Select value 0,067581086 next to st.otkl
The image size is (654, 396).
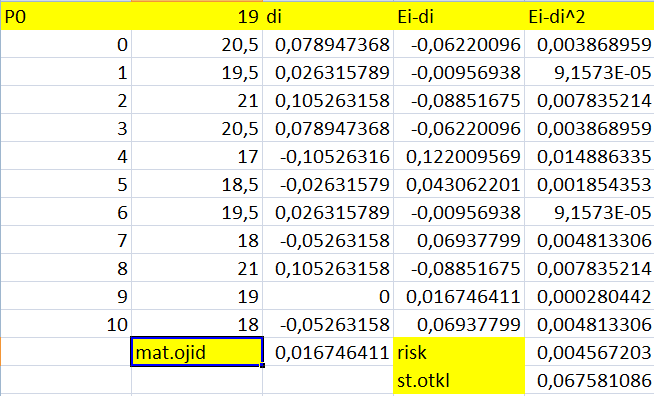(x=589, y=380)
